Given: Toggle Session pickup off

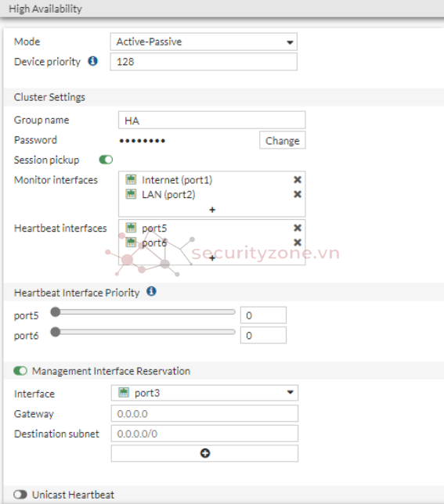Looking at the screenshot, I should click(x=106, y=160).
